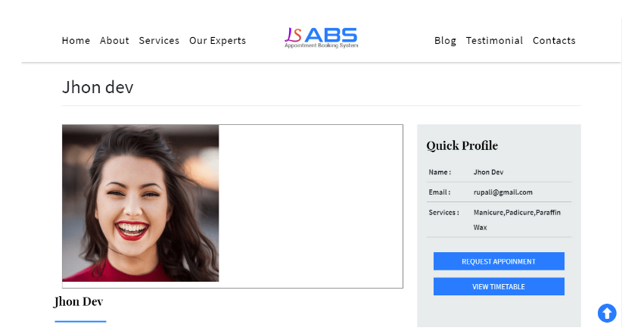Click the Name value Jhon Dev
This screenshot has height=334, width=644.
click(488, 172)
